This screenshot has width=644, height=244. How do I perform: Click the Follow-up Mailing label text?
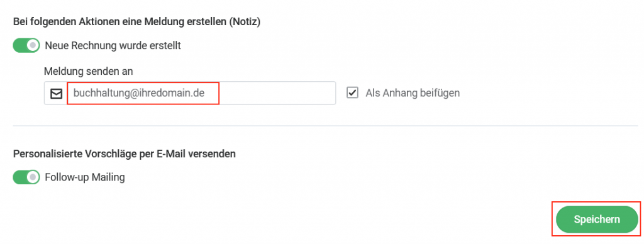pos(85,177)
